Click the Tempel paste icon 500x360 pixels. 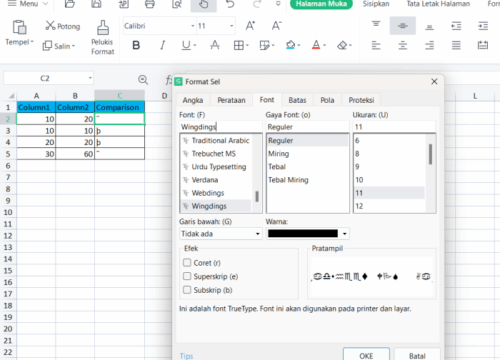pos(19,27)
